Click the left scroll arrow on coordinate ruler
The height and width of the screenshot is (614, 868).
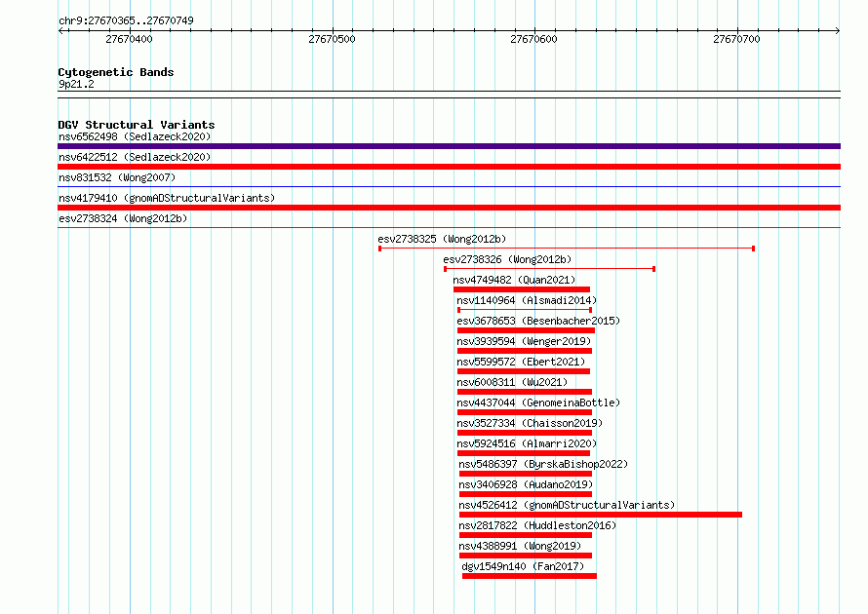pos(61,31)
